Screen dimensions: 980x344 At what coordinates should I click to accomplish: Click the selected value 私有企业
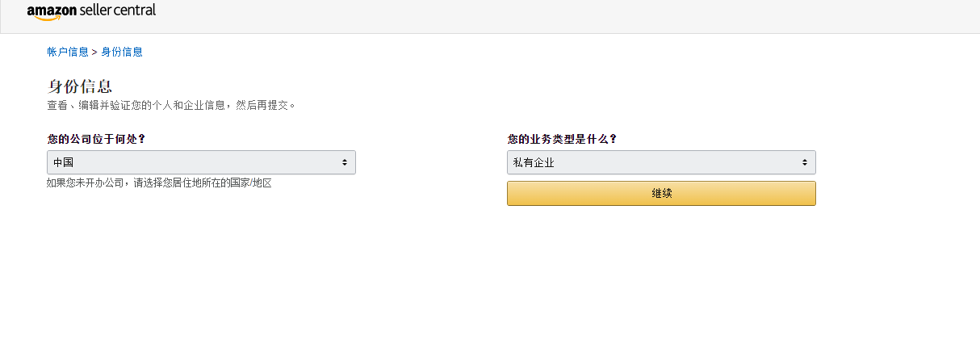point(534,162)
